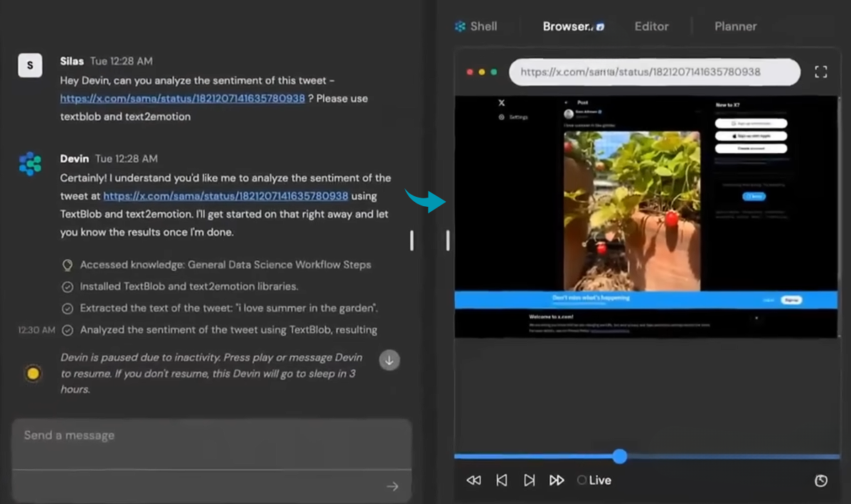Open the Shell tab
Screen dimensions: 851x504
[x=476, y=26]
